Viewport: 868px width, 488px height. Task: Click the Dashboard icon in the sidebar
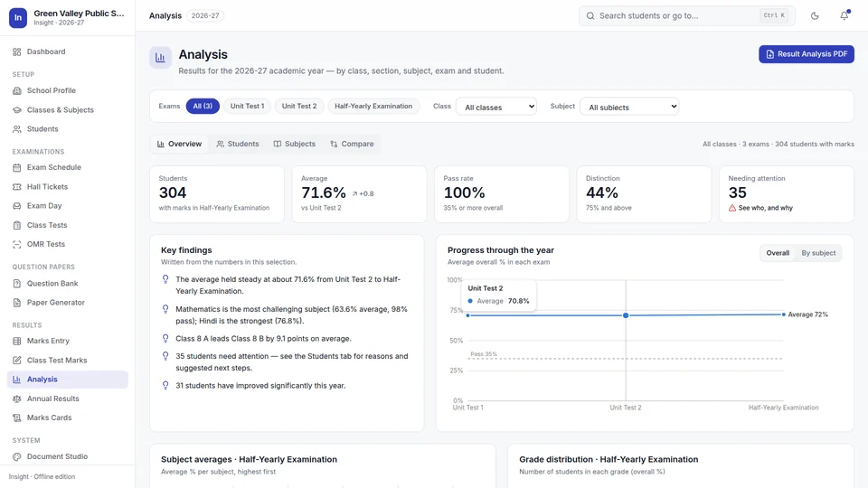(16, 52)
